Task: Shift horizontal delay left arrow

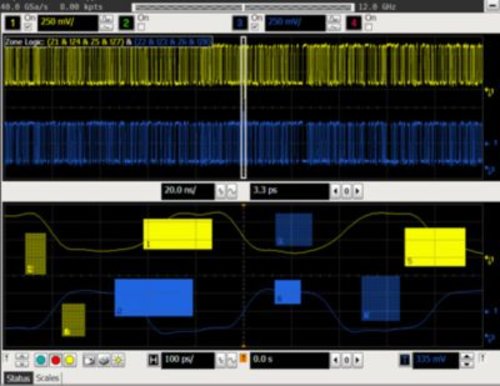Action: tap(336, 360)
